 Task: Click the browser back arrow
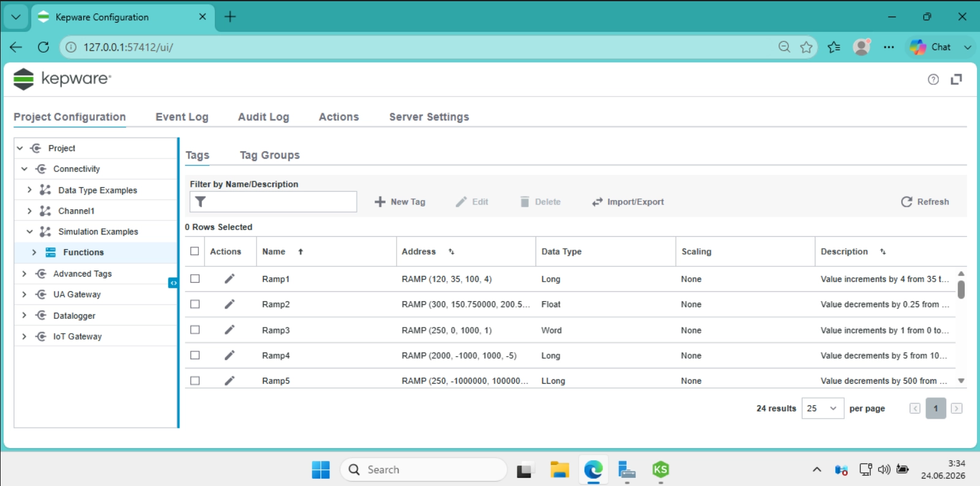click(x=16, y=47)
